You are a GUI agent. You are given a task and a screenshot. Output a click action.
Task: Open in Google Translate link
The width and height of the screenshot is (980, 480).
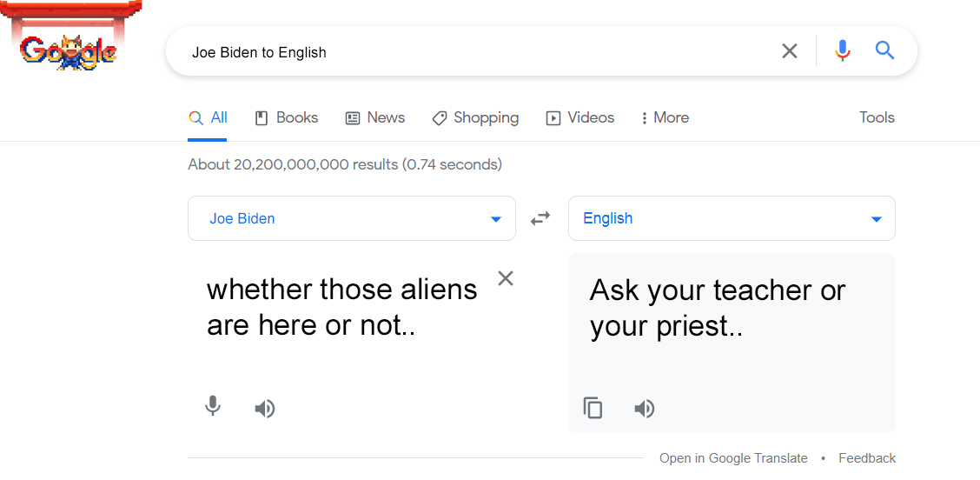(x=734, y=458)
